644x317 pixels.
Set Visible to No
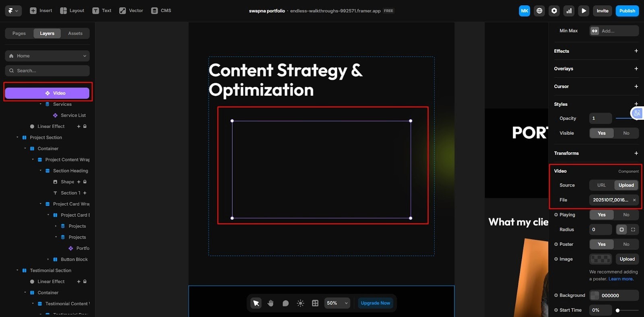click(x=626, y=133)
